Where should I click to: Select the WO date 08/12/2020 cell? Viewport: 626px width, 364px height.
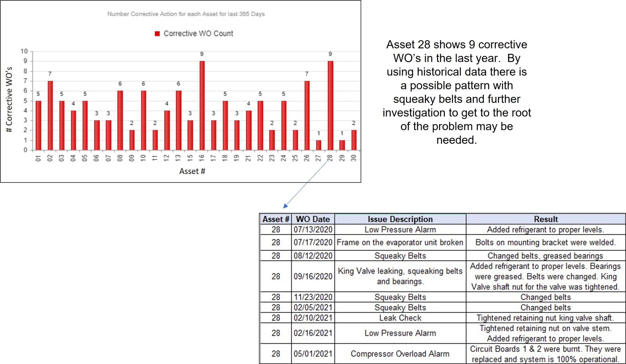click(313, 256)
